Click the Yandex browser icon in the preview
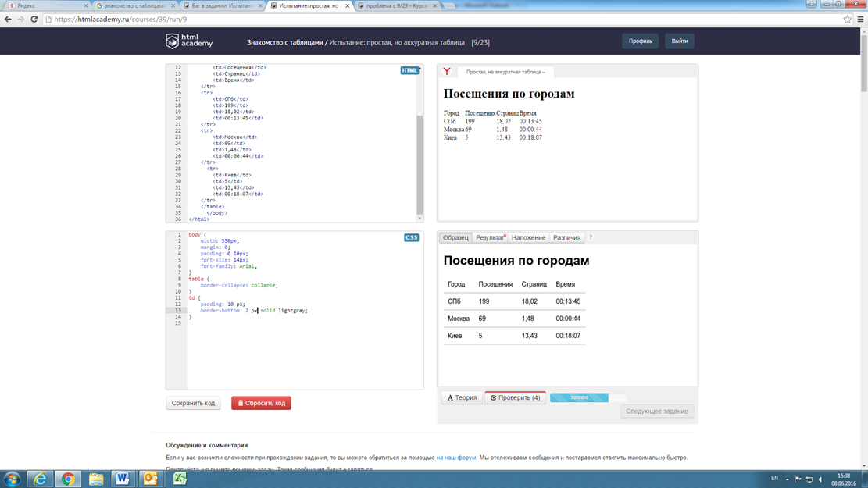868x488 pixels. tap(447, 71)
